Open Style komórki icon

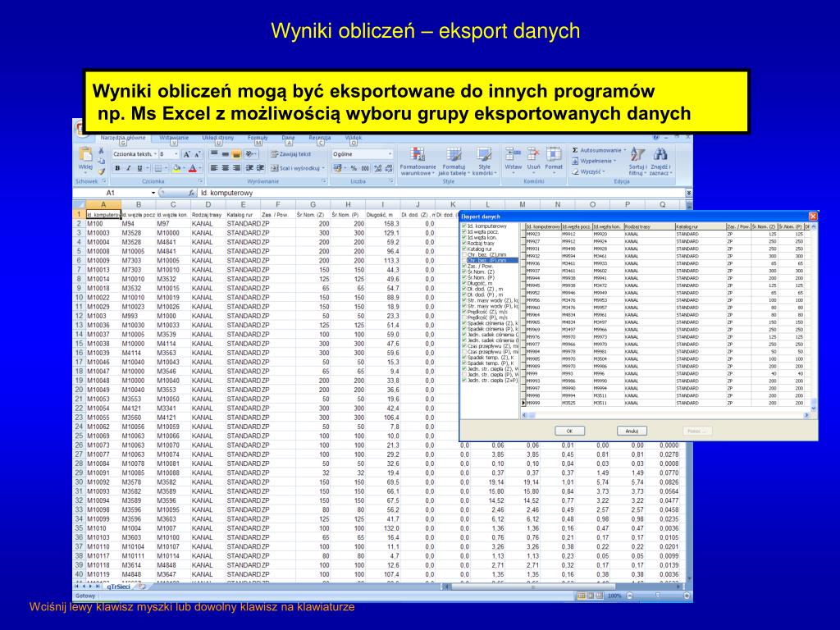484,155
